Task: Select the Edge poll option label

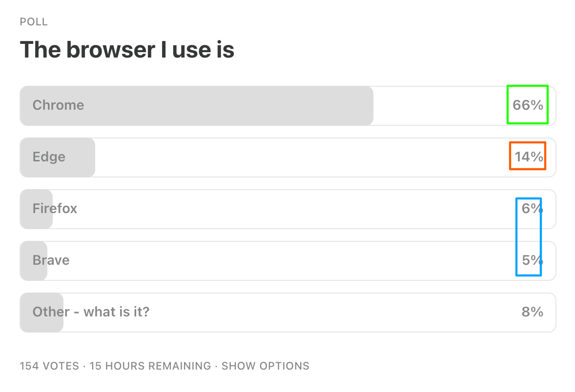Action: click(49, 157)
